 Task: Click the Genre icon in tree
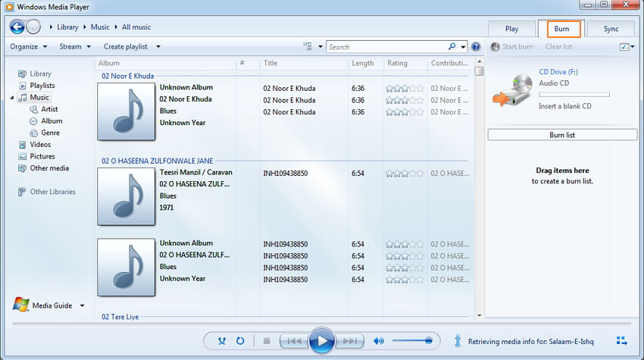[x=33, y=133]
